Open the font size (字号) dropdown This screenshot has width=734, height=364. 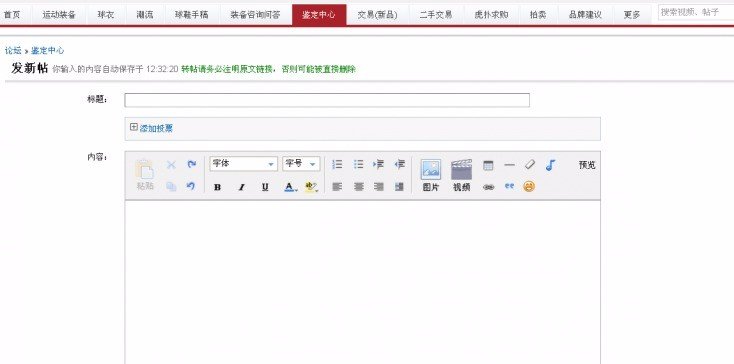[301, 164]
